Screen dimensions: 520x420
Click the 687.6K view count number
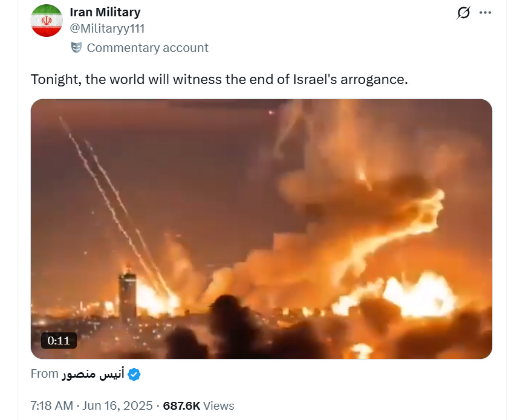pos(181,405)
